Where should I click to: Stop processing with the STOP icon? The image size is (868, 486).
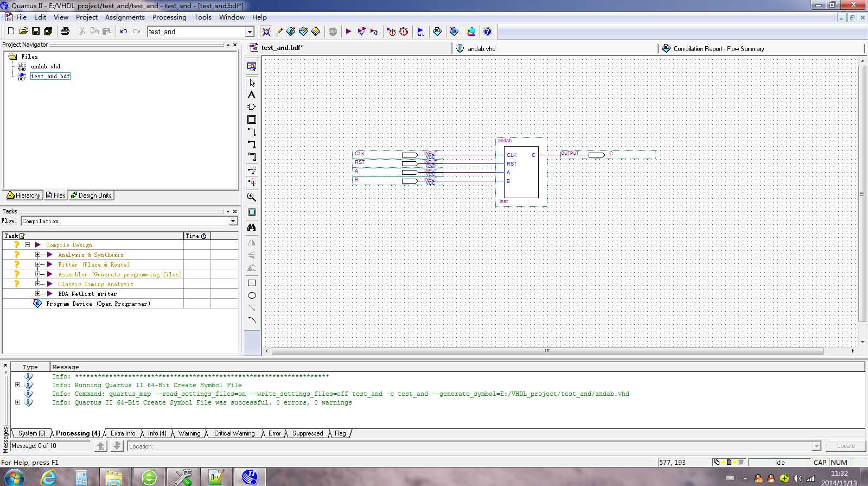pyautogui.click(x=333, y=31)
